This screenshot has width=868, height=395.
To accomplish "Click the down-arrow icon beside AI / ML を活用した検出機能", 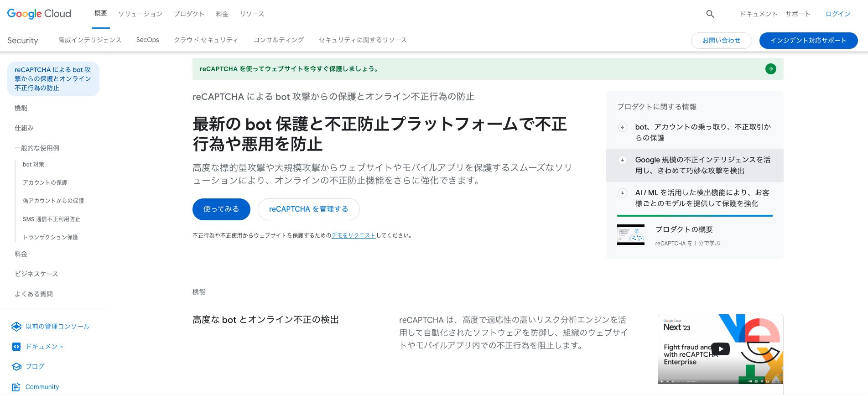I will pos(623,193).
